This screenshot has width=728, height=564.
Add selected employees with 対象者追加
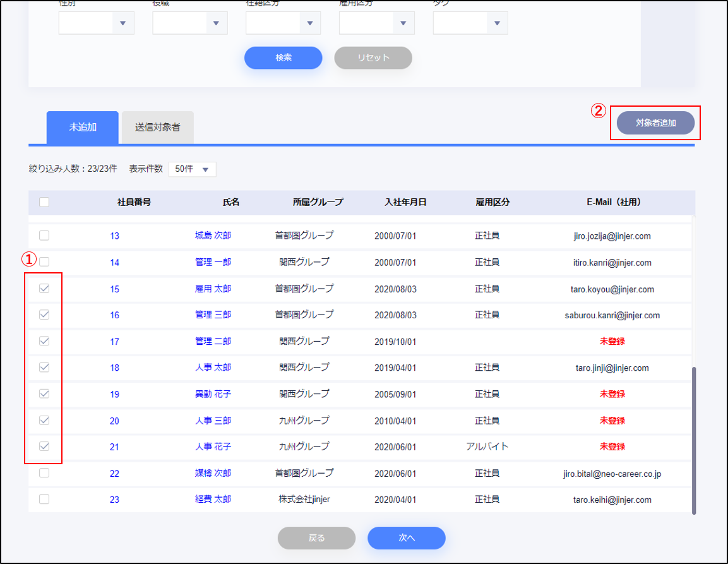(655, 123)
